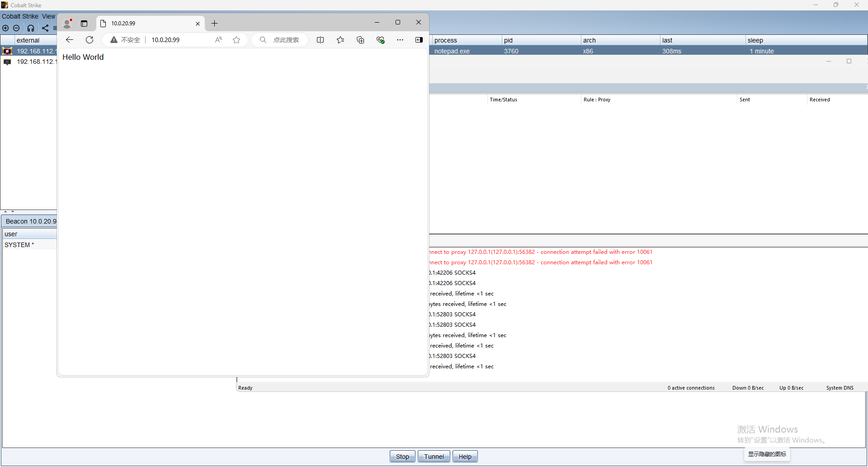
Task: Click the first red proxy connection error line
Action: (x=541, y=252)
